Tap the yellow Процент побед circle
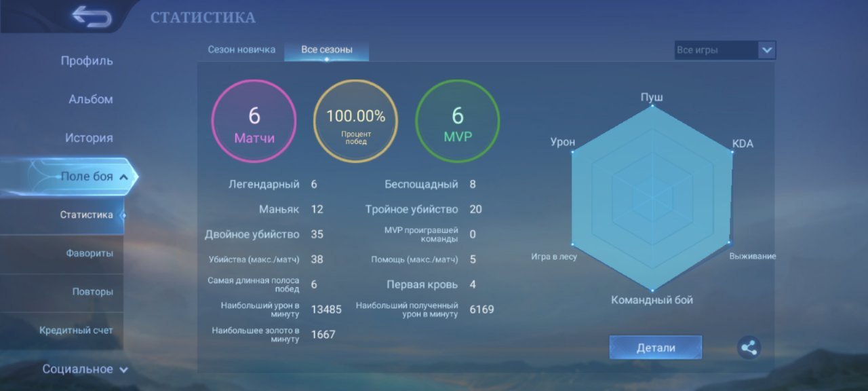 (x=355, y=124)
